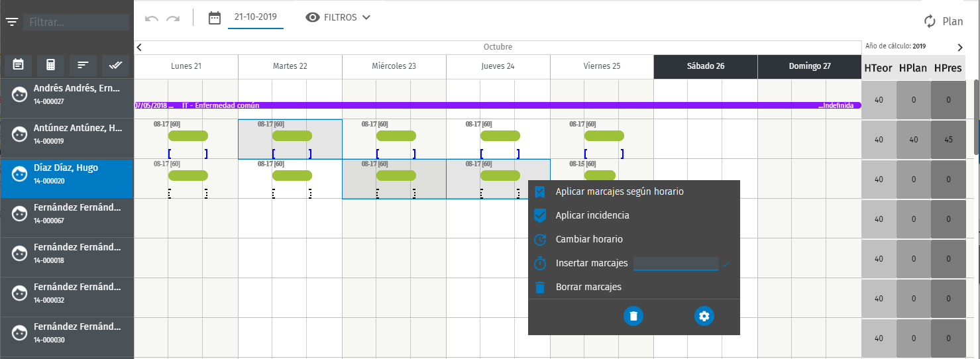980x359 pixels.
Task: Click the HPres value 45 for Antúnez
Action: click(x=948, y=140)
